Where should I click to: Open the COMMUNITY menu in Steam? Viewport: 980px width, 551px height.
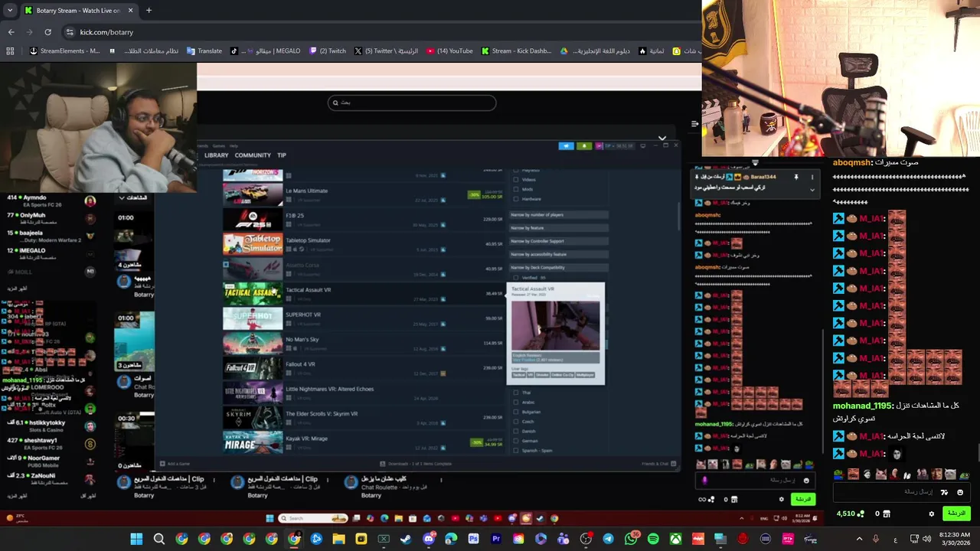253,155
